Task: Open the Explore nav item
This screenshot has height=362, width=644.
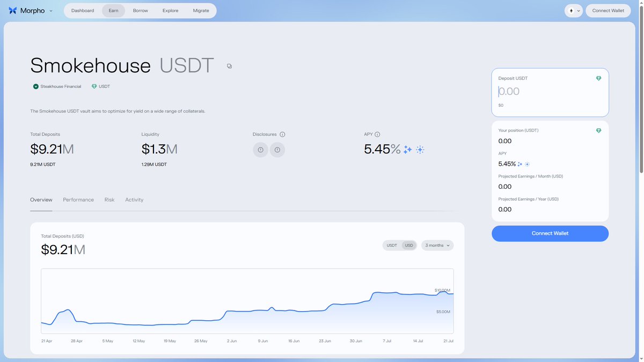Action: [171, 11]
